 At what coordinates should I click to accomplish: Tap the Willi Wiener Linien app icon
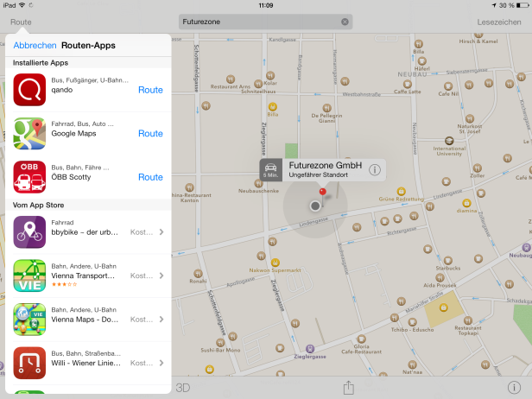point(29,363)
